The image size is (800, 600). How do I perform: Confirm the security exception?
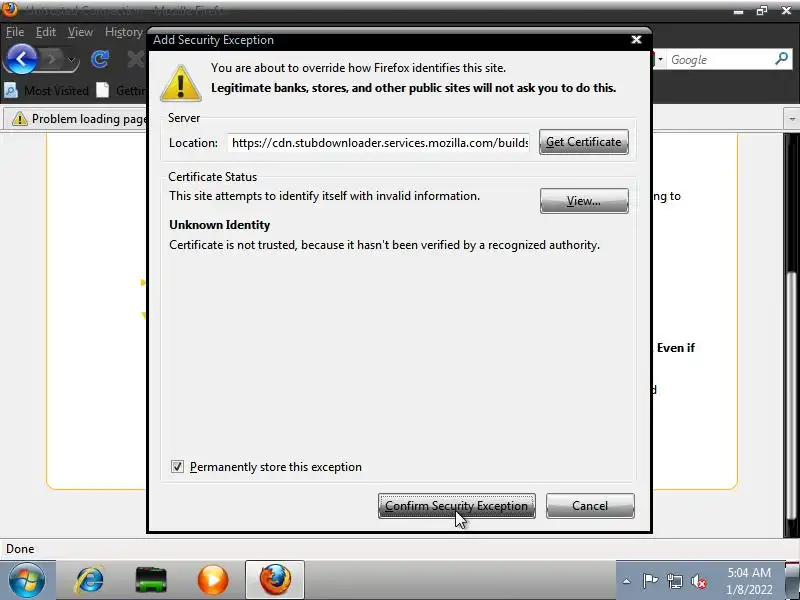(457, 506)
